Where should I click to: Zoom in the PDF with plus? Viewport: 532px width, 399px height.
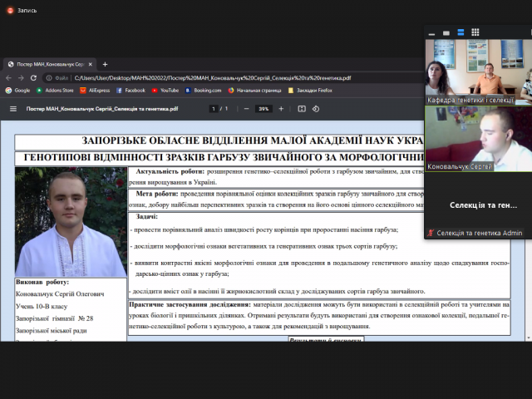coord(281,109)
